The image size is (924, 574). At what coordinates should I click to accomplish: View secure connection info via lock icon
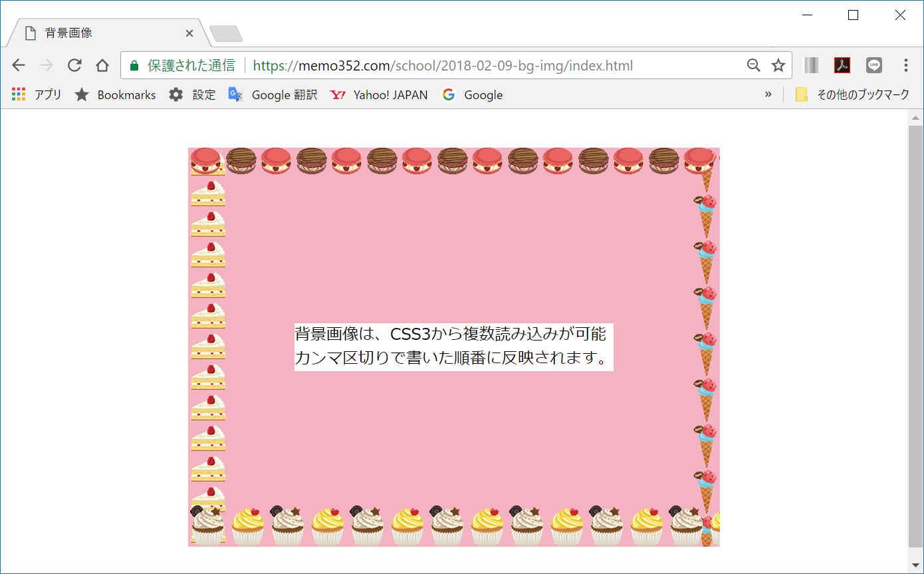[x=134, y=65]
